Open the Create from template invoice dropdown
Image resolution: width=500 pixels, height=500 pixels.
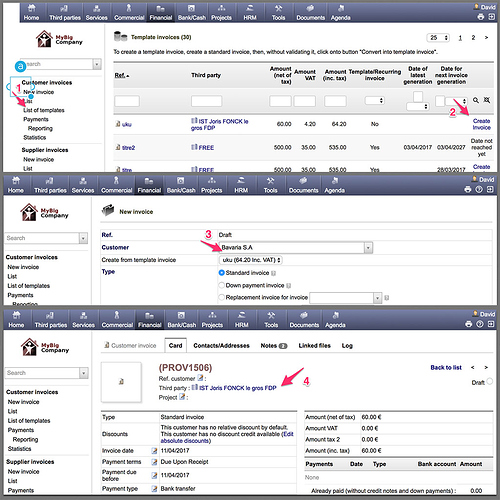click(251, 260)
